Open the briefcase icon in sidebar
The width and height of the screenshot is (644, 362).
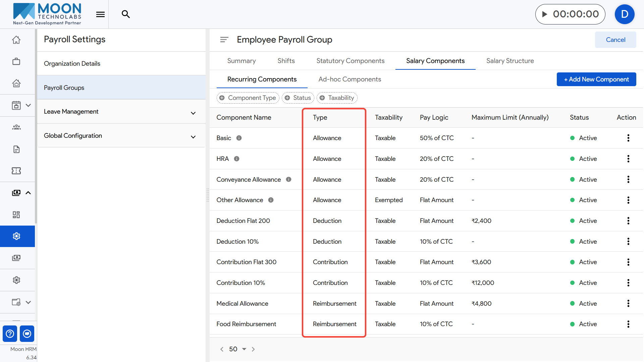(16, 62)
